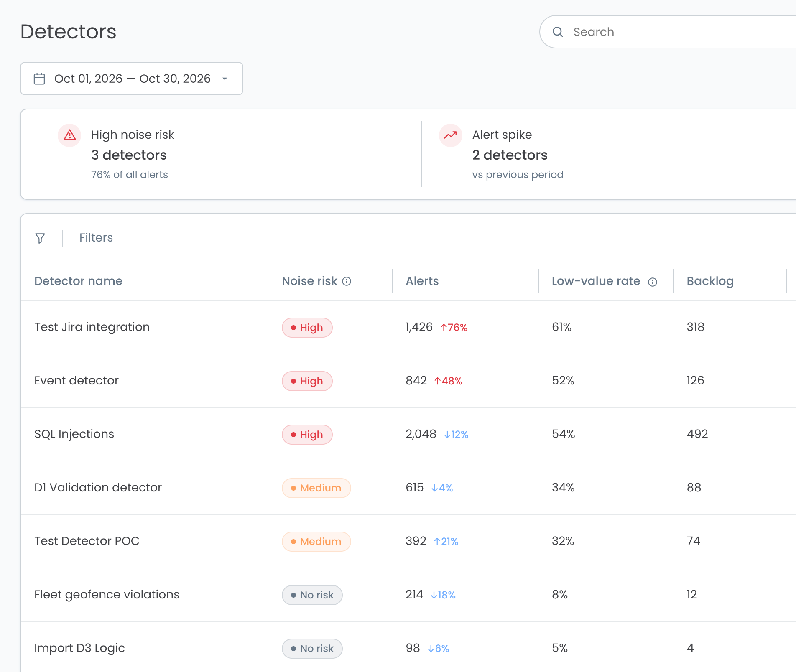Click No risk badge for Import D3 Logic

312,649
